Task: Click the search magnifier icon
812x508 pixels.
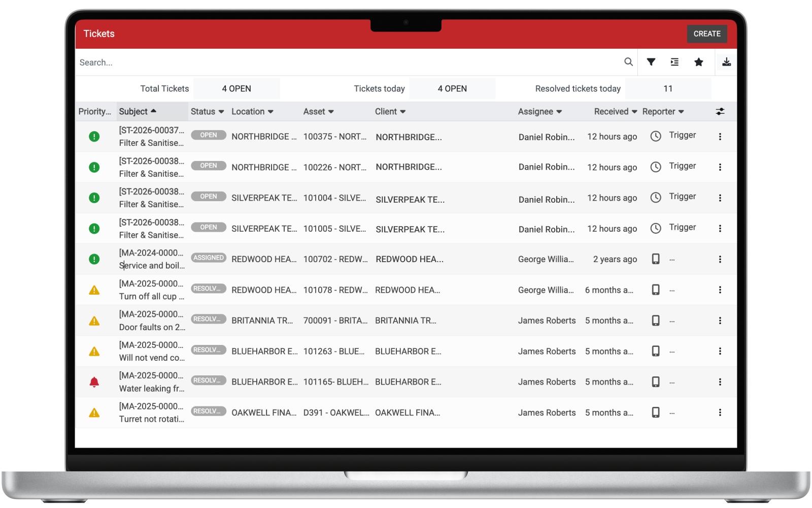Action: tap(628, 62)
